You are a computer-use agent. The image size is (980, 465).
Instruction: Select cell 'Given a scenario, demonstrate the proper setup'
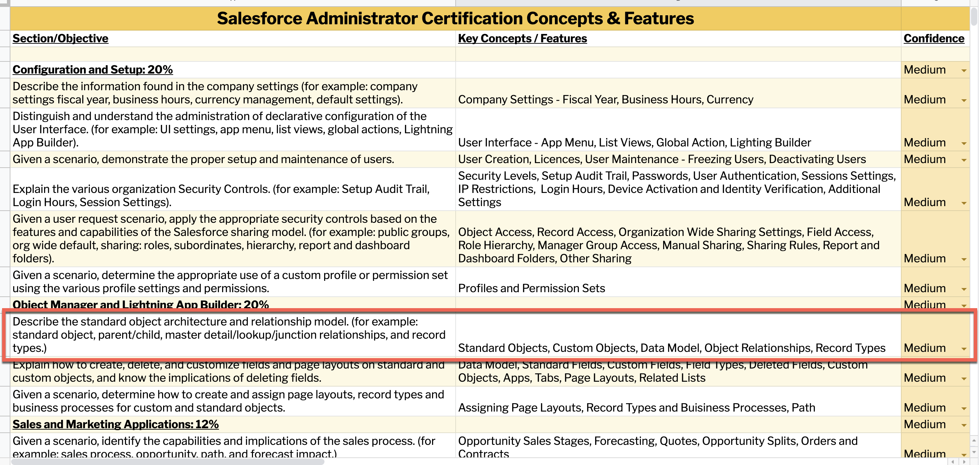tap(233, 159)
